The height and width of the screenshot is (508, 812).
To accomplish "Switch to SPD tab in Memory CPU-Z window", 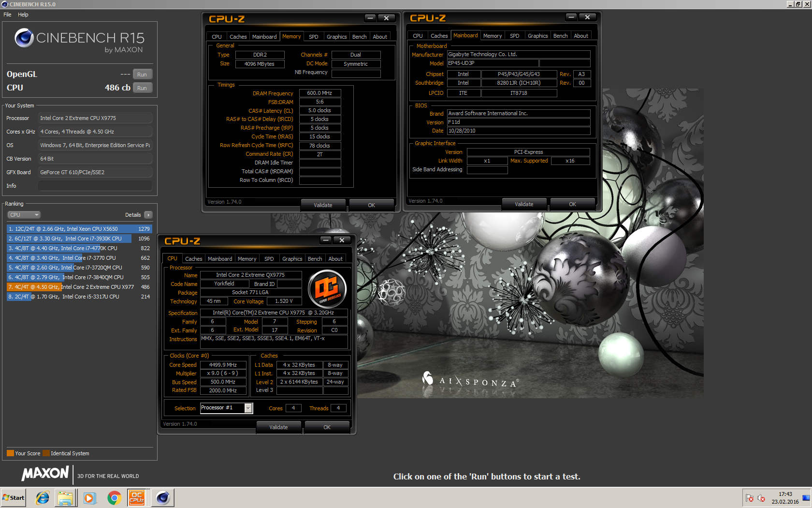I will click(314, 37).
